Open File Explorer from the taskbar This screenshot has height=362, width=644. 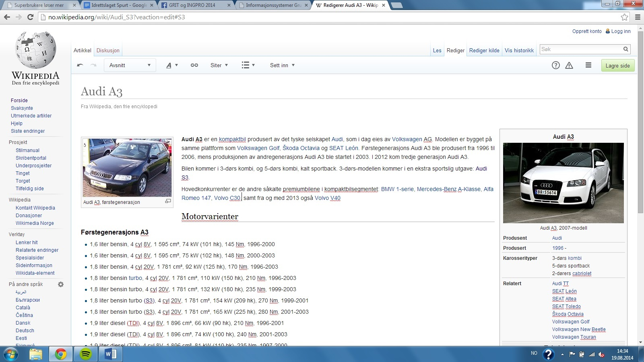[36, 354]
